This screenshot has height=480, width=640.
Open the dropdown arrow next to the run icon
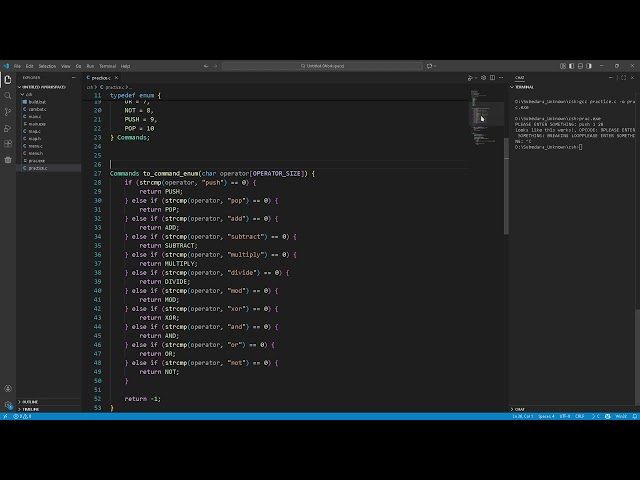coord(476,78)
